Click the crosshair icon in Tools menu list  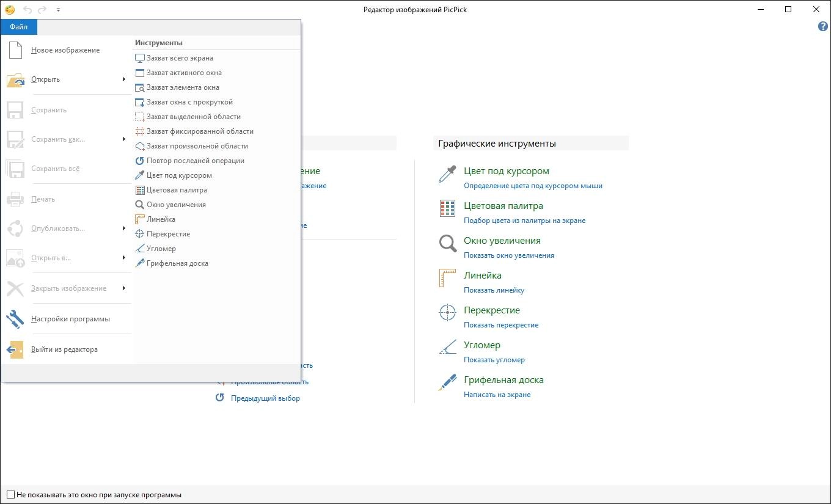pos(140,235)
